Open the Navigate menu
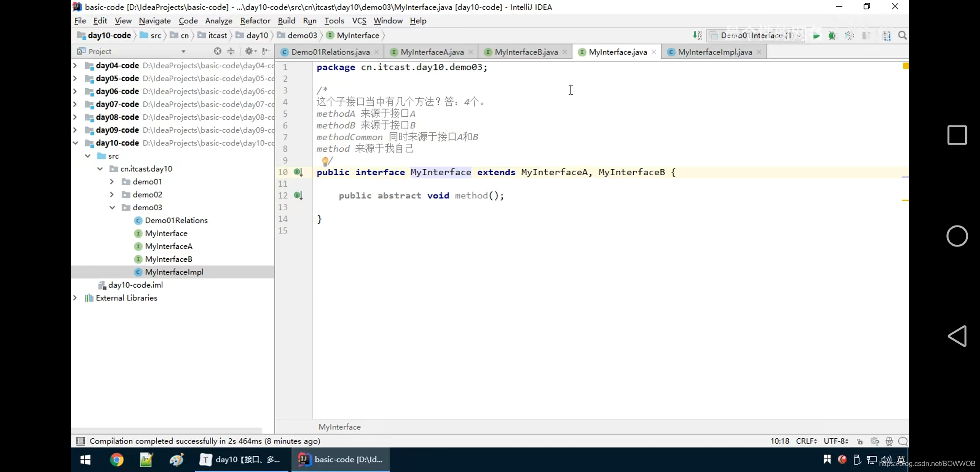This screenshot has width=980, height=472. (x=155, y=21)
